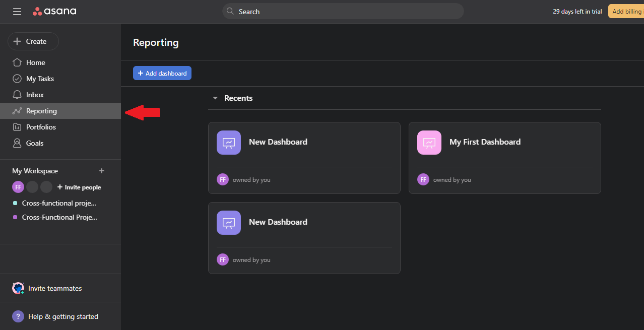Click the hamburger menu to toggle sidebar
This screenshot has height=330, width=644.
tap(17, 11)
